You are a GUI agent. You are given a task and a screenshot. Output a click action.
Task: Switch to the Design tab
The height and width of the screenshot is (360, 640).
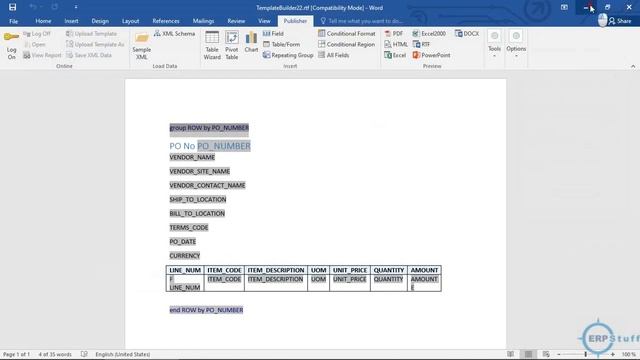[x=100, y=21]
